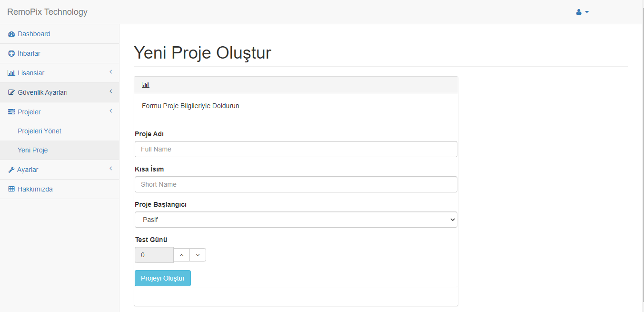Open Projeleri Yönet menu item
Screen dimensions: 644x312
[40, 131]
